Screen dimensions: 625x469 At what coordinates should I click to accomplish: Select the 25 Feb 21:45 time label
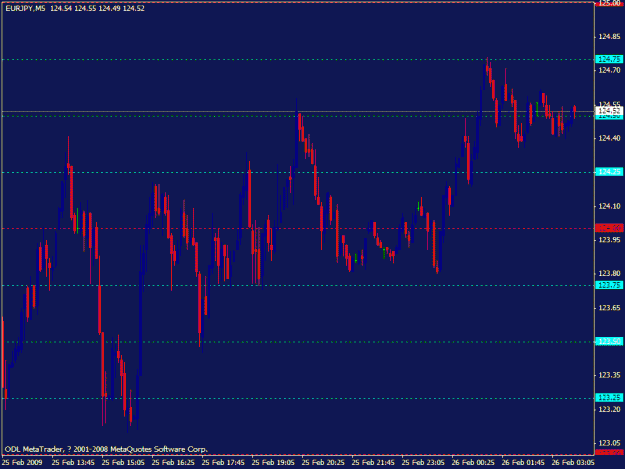point(373,462)
